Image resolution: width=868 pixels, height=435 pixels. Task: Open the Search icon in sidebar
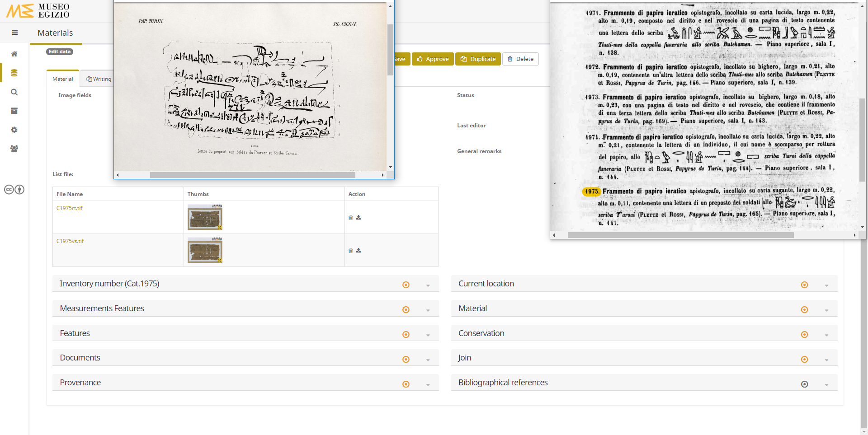point(14,92)
